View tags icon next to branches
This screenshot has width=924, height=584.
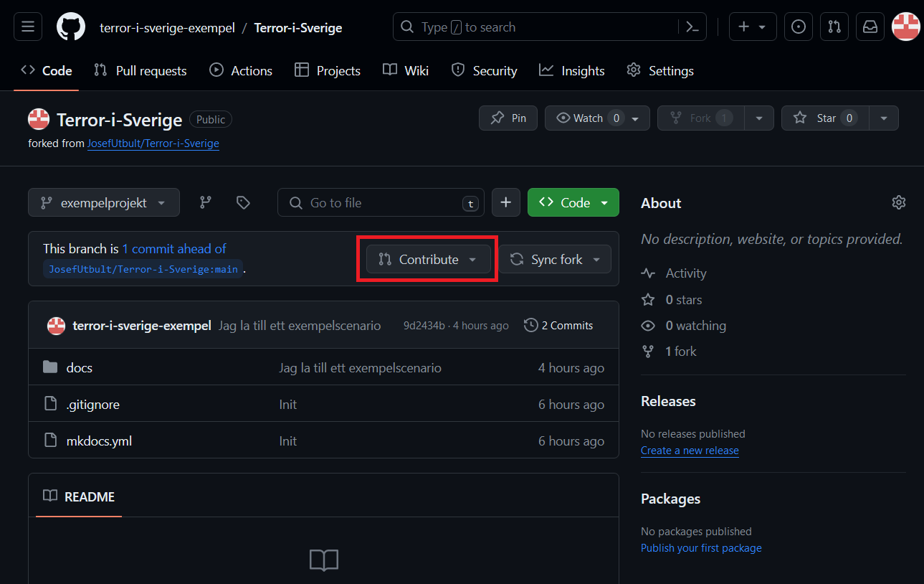[243, 203]
